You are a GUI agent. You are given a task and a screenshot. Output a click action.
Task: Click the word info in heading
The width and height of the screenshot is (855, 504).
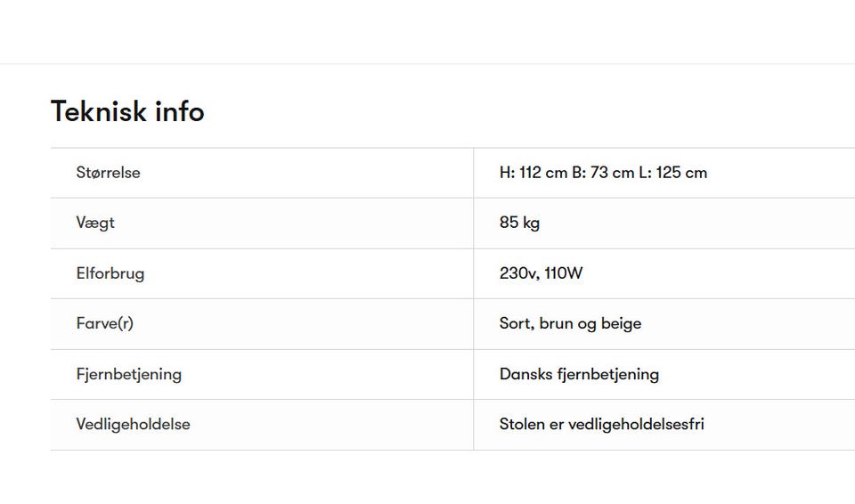(x=179, y=111)
